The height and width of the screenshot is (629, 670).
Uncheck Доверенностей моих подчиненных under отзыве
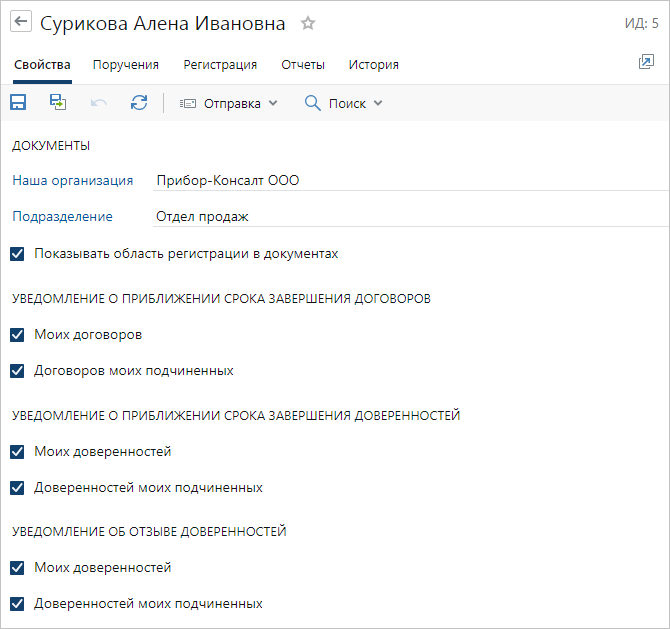click(17, 604)
